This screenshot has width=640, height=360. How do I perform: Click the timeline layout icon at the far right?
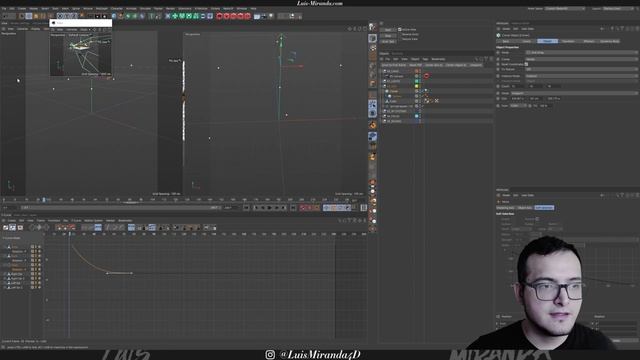point(364,208)
